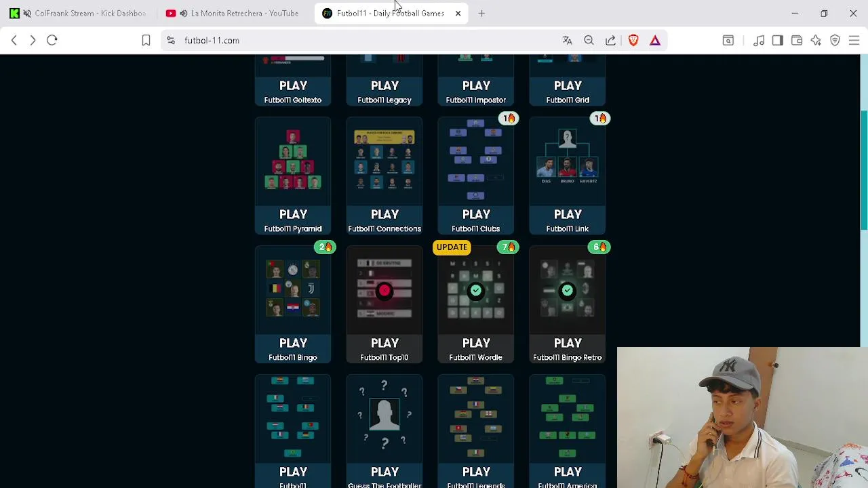Open the Brave VPN shield icon
The height and width of the screenshot is (488, 868).
click(835, 41)
